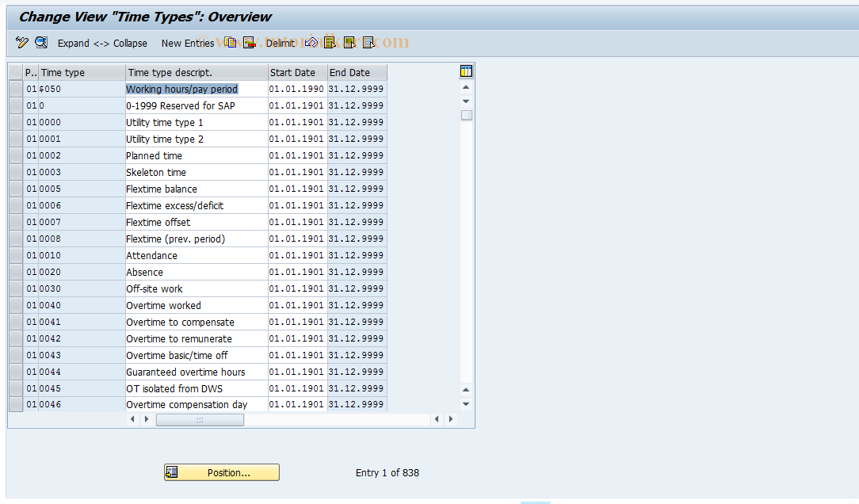Select row selector for 0-1999 Reserved for SAP
This screenshot has width=859, height=504.
click(x=16, y=105)
